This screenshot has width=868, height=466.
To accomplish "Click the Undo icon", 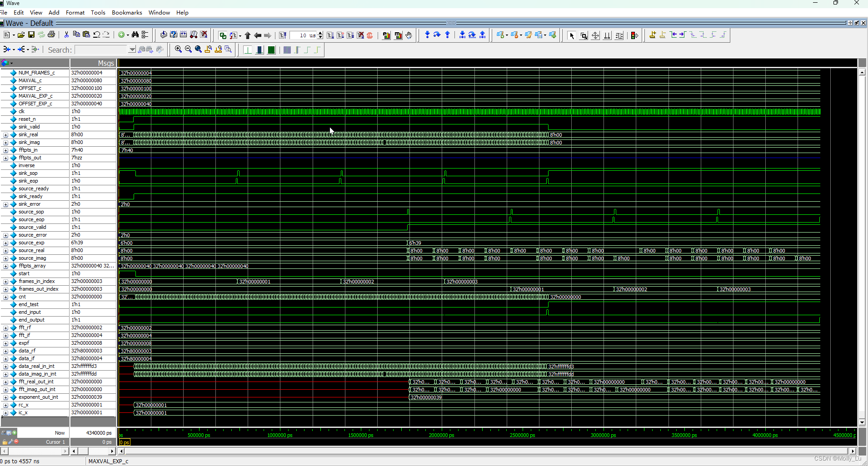I will coord(97,35).
